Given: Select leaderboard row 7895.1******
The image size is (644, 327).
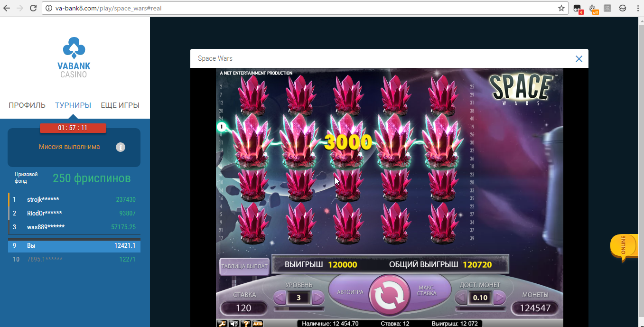Looking at the screenshot, I should (74, 260).
